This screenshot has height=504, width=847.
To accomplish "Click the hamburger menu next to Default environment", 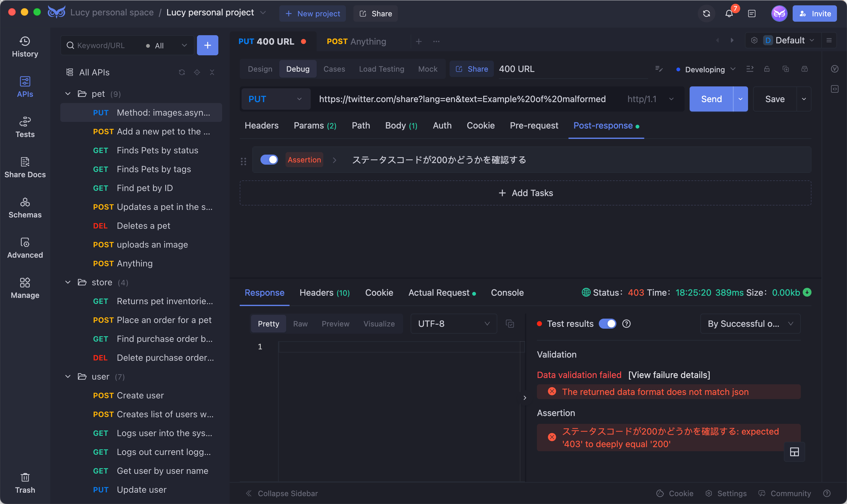I will 829,41.
